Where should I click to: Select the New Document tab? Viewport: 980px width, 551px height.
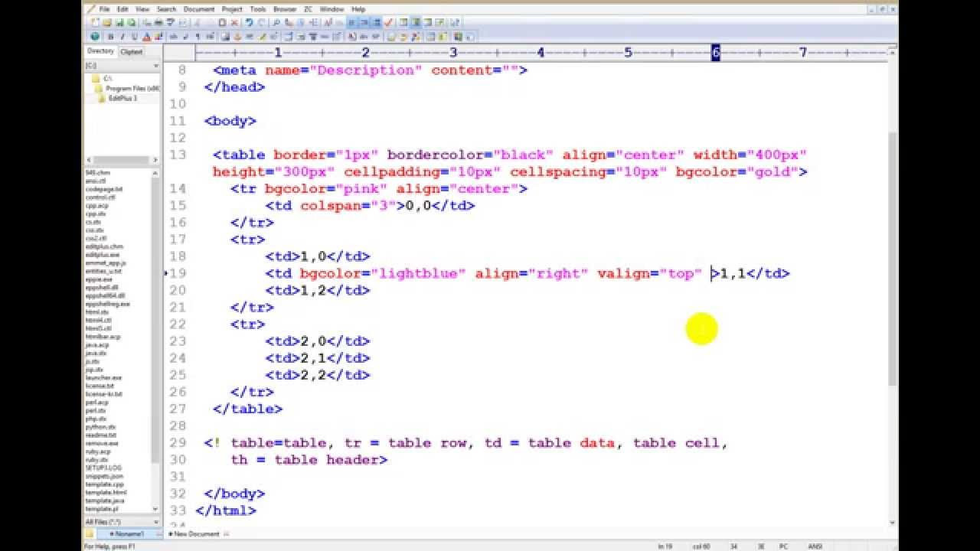tap(198, 533)
